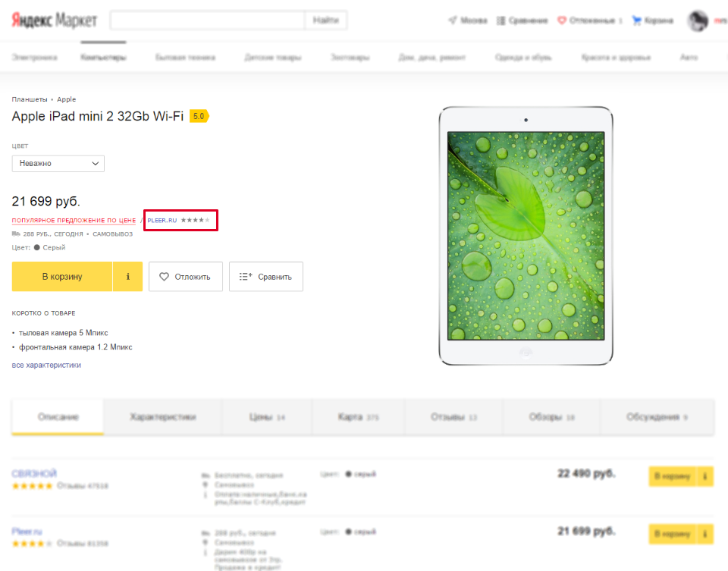Screen dimensions: 728x571
Task: Go to the Планшеты breadcrumb
Action: click(x=30, y=99)
